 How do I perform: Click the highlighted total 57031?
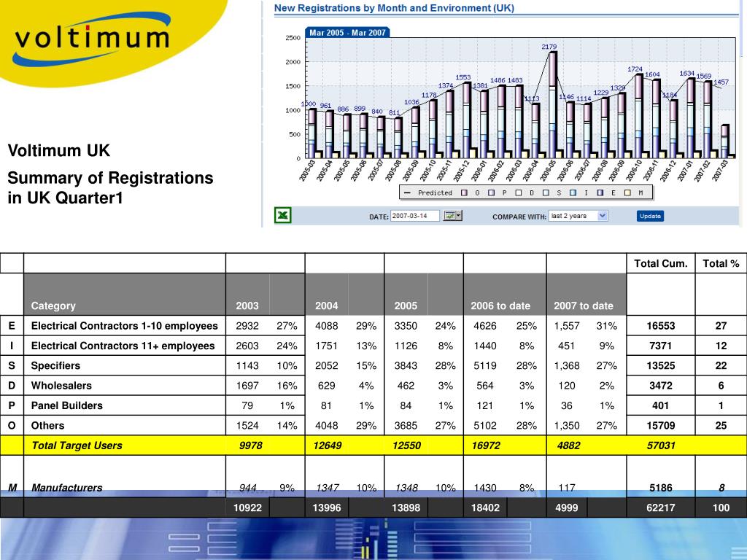point(661,446)
